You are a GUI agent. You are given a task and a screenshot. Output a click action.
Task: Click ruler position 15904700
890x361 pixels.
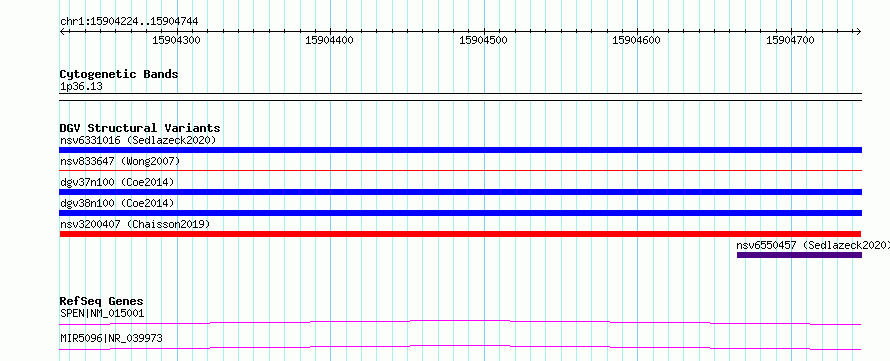coord(790,40)
